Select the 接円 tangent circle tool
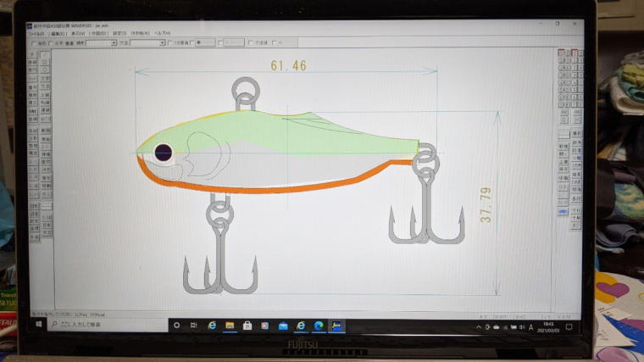This screenshot has width=644, height=362. pos(33,69)
